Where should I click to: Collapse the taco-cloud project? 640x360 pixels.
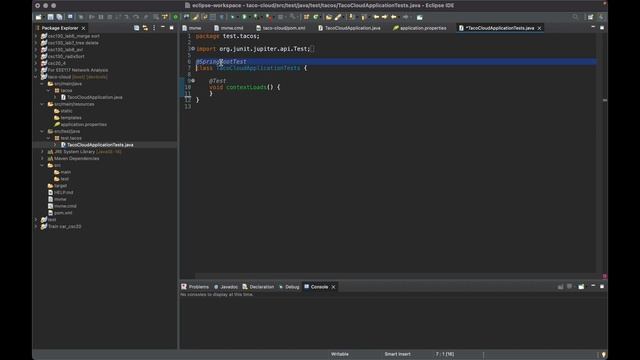pos(36,77)
